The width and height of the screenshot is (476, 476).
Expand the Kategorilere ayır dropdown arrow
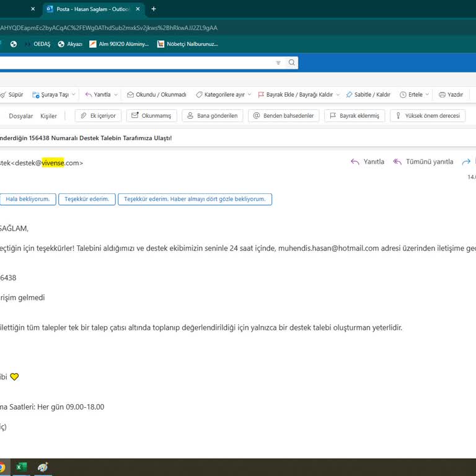(x=249, y=95)
